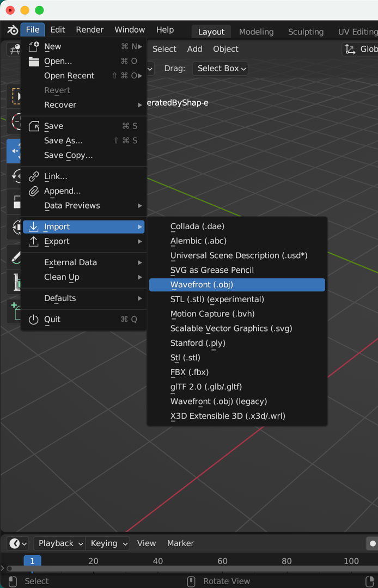
Task: Import Universal Scene Description (.usd*)
Action: coord(237,255)
